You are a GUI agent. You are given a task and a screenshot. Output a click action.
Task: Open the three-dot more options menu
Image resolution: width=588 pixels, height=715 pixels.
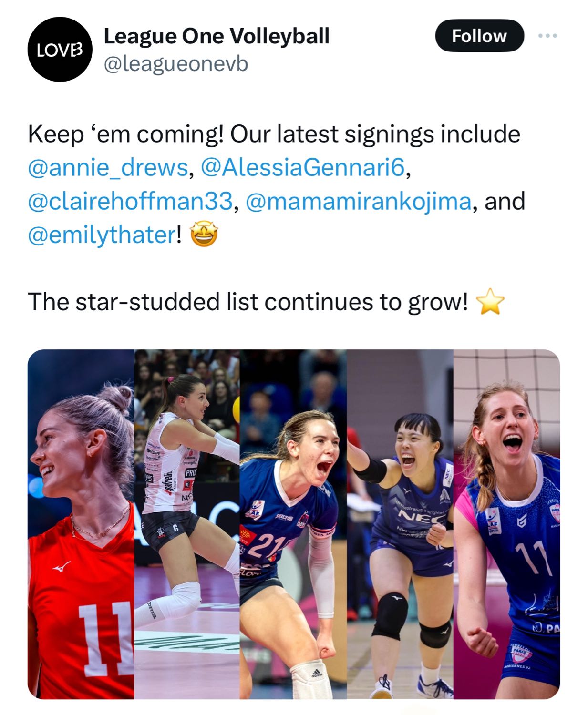(x=548, y=36)
